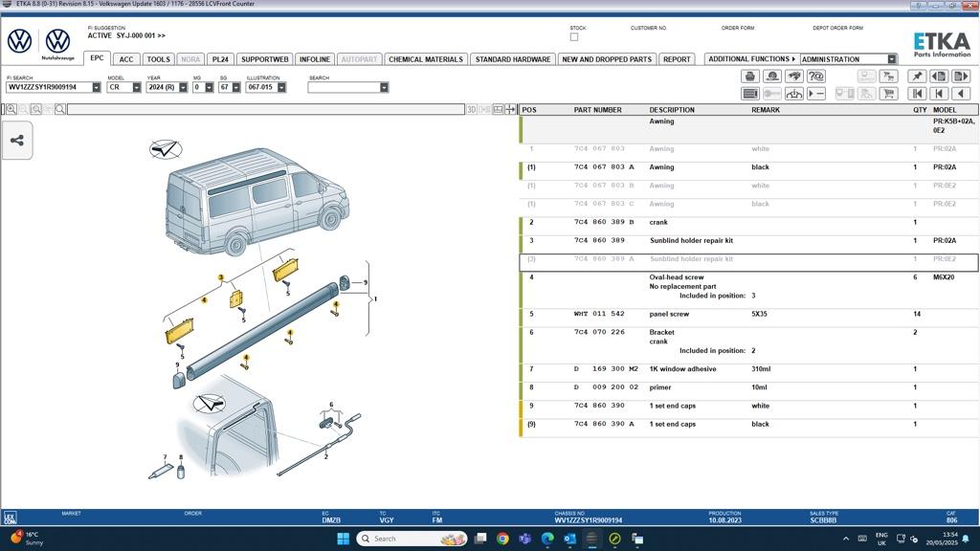Click the pushpin icon
The image size is (980, 551).
click(x=917, y=77)
